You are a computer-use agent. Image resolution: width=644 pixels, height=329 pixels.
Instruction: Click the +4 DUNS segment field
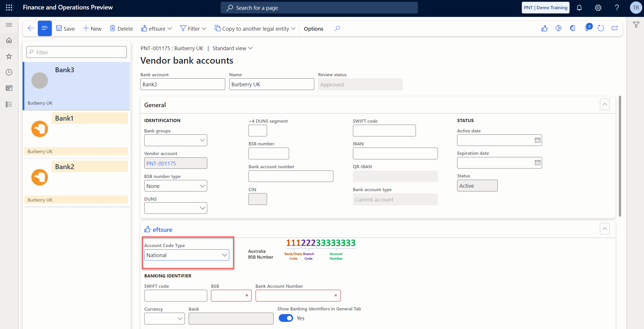pyautogui.click(x=258, y=131)
